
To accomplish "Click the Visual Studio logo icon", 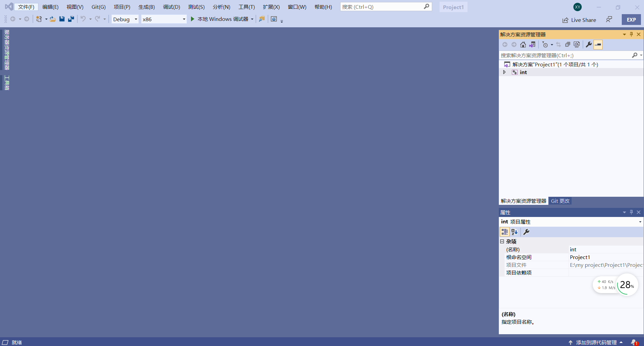I will point(9,7).
